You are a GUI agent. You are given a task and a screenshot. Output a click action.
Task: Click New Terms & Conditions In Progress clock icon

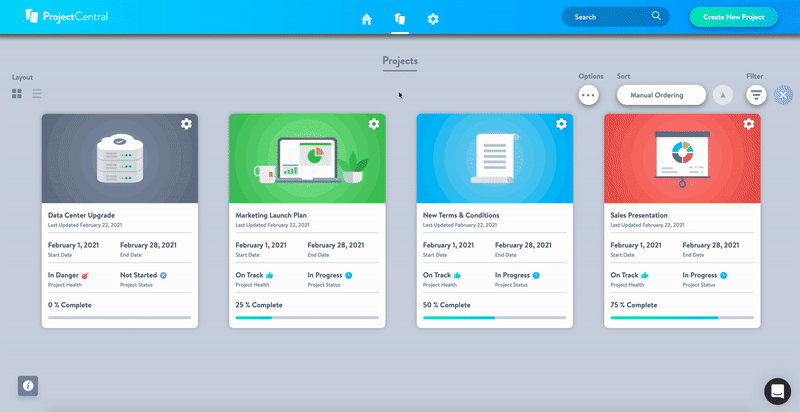coord(536,275)
